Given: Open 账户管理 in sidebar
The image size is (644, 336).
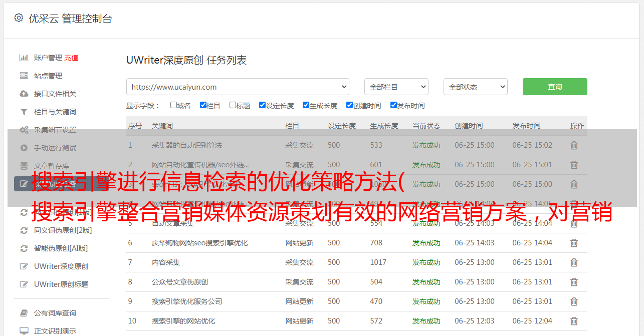Looking at the screenshot, I should (x=48, y=58).
